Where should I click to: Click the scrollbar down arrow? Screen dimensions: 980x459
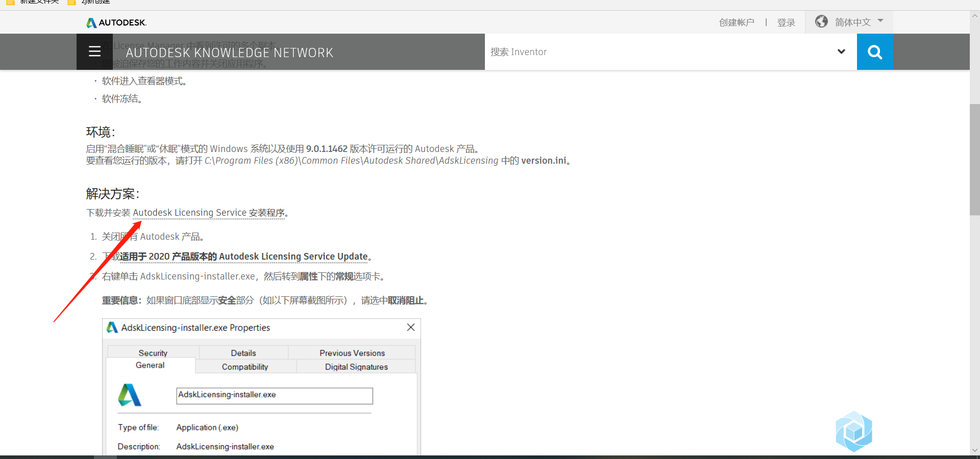pos(974,450)
